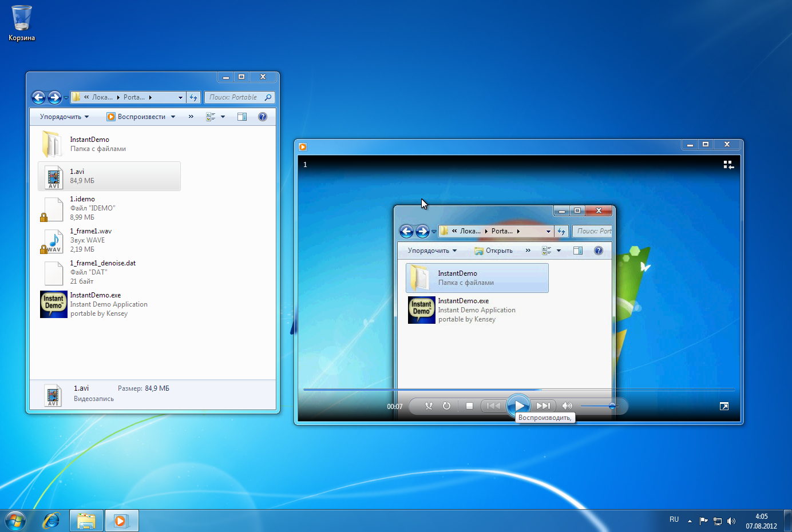Open the system volume tray icon
The image size is (792, 532).
click(731, 521)
